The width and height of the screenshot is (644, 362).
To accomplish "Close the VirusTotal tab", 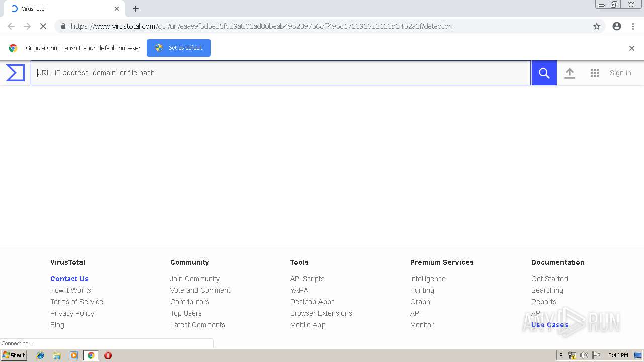I will 117,9.
